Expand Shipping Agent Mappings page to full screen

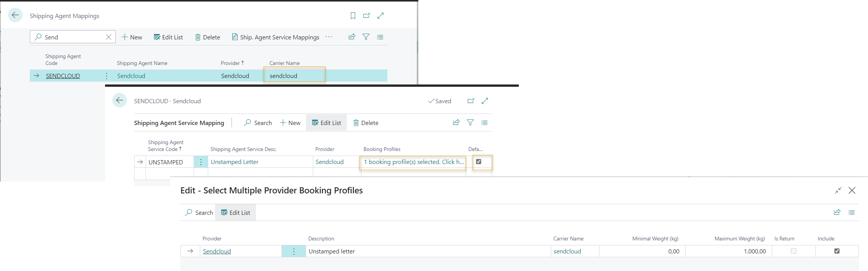(381, 16)
